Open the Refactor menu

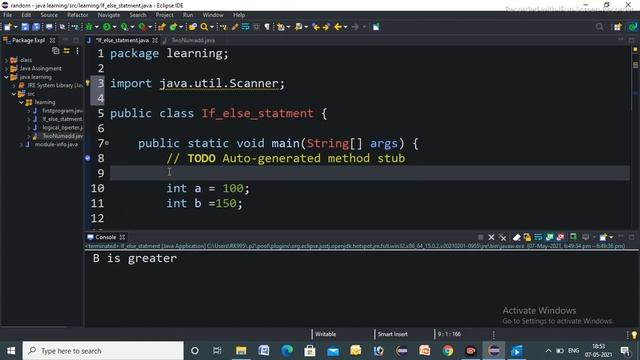point(78,15)
